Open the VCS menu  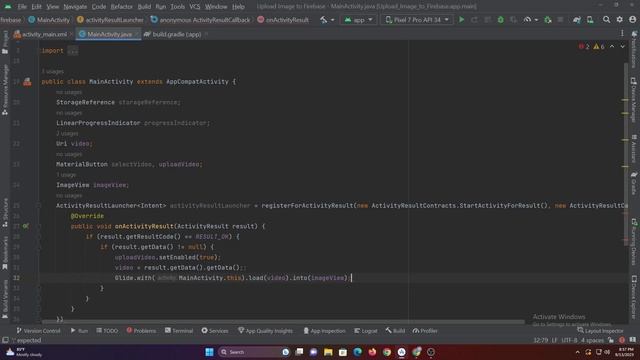point(195,7)
